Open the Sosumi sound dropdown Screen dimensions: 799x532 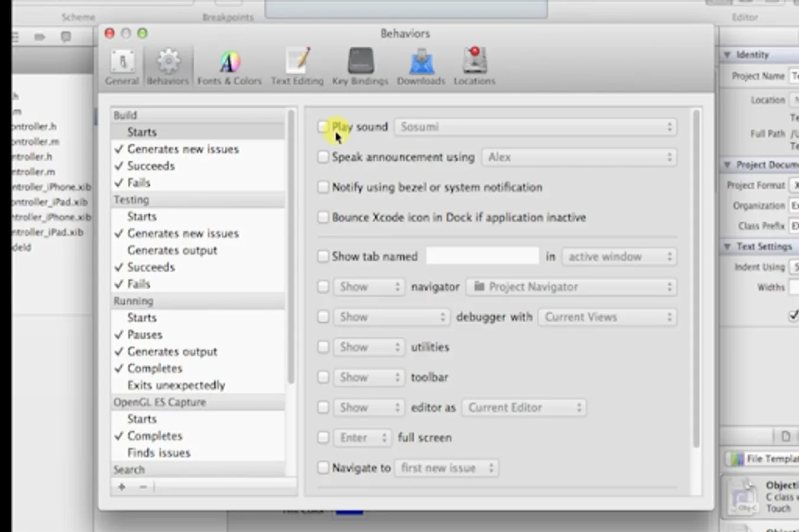pyautogui.click(x=536, y=126)
